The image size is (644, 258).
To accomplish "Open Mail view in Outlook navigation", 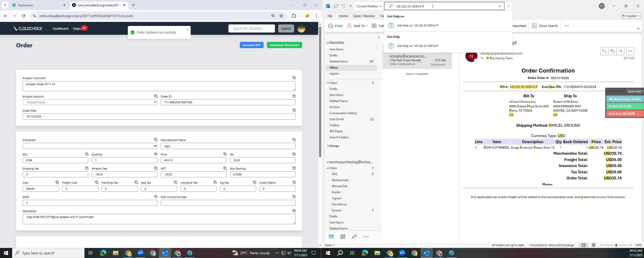I will (x=331, y=237).
